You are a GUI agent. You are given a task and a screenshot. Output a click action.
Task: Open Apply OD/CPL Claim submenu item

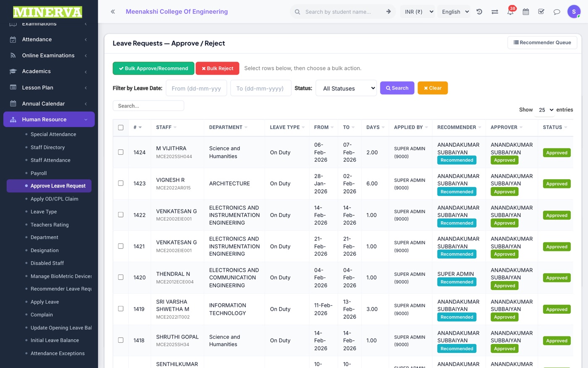click(54, 199)
